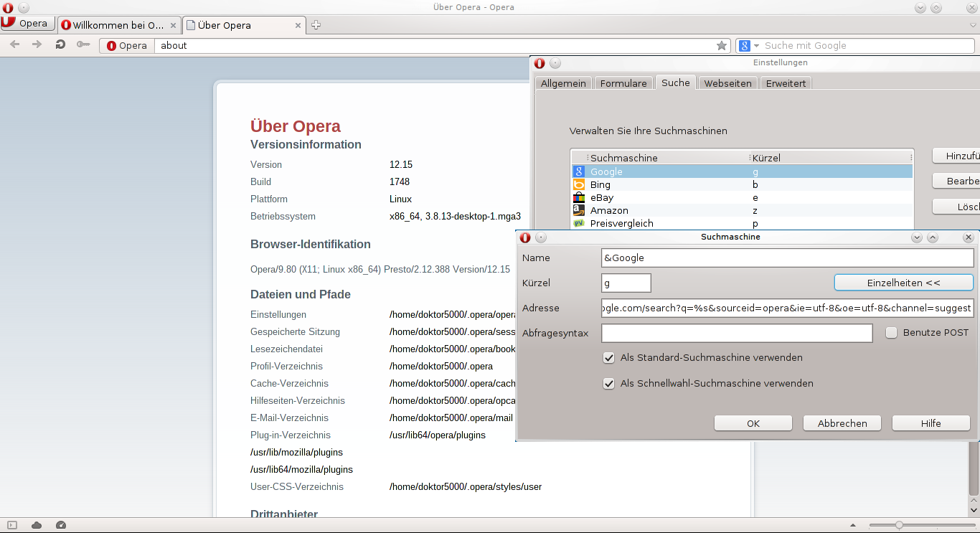980x533 pixels.
Task: Shade the Suchmaschine dialog with down chevron
Action: (x=917, y=237)
